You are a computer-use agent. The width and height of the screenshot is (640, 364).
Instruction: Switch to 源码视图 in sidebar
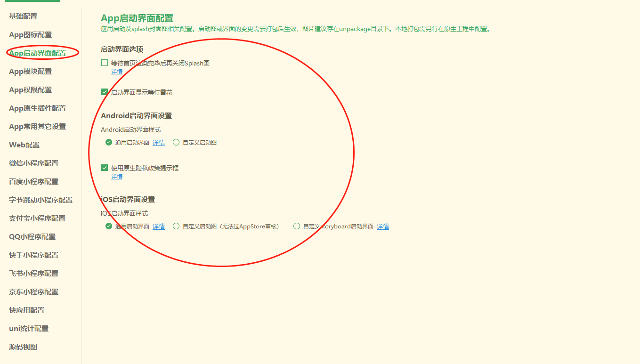23,347
